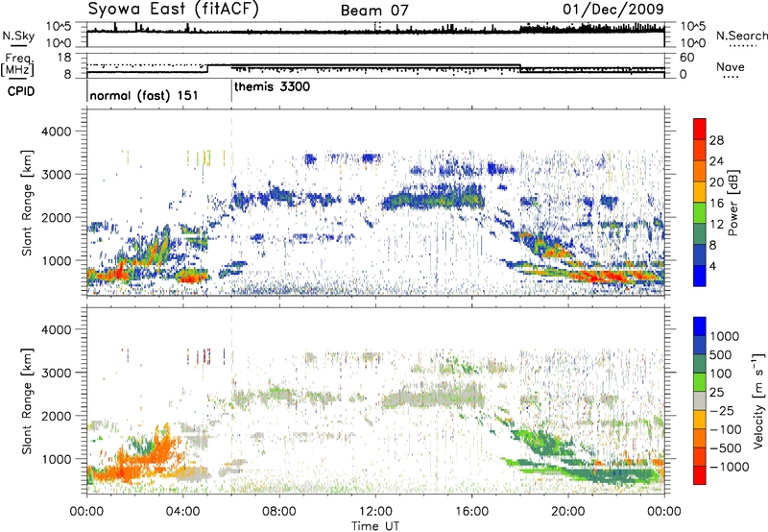
Task: Click the '12:00' time axis tick label
Action: 375,511
